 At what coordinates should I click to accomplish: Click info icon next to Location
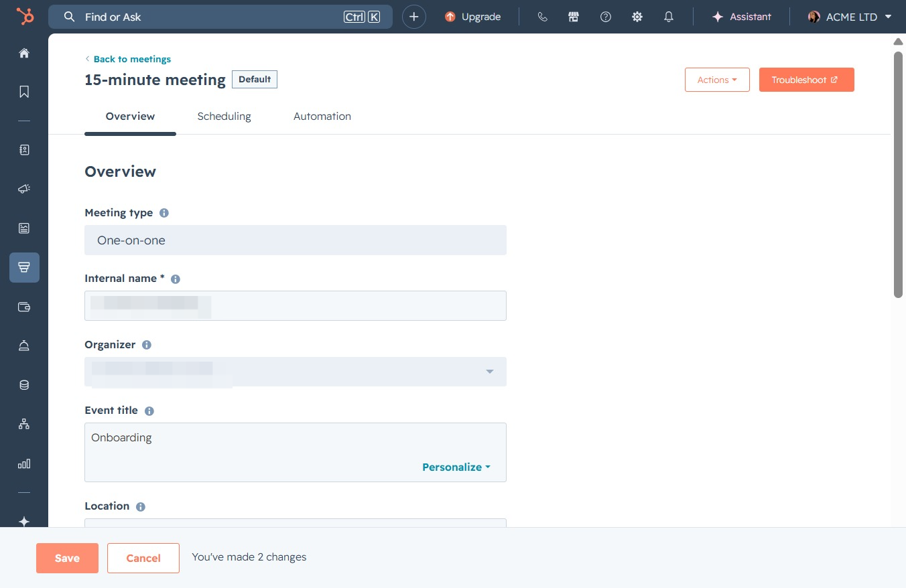point(141,506)
